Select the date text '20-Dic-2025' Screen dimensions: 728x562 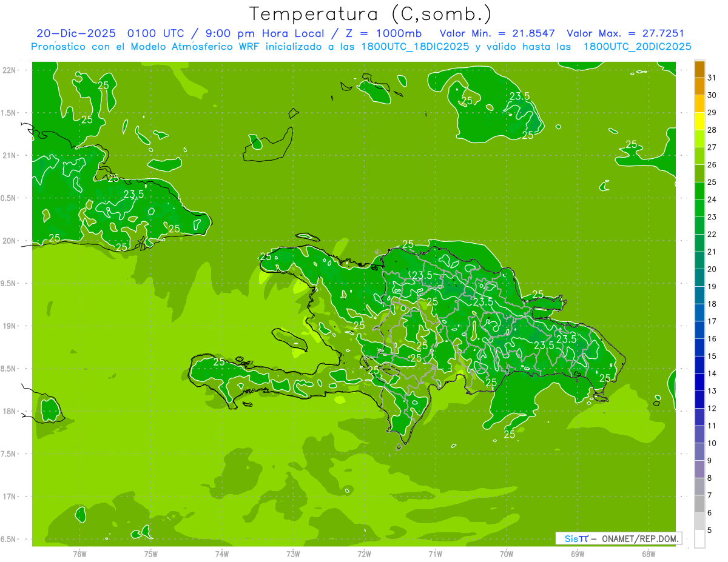pos(76,33)
